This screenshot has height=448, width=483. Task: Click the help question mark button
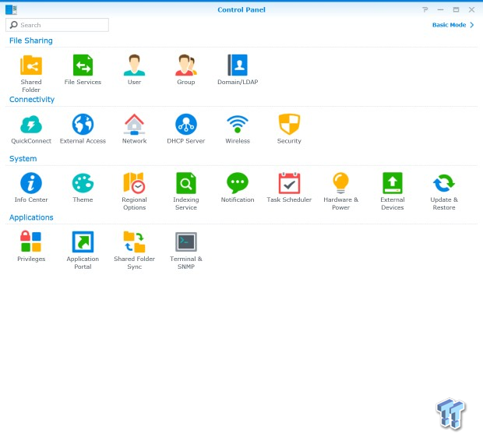click(425, 9)
